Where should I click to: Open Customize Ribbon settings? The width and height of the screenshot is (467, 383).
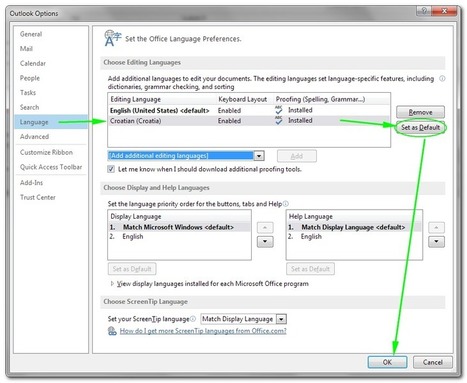pos(46,152)
